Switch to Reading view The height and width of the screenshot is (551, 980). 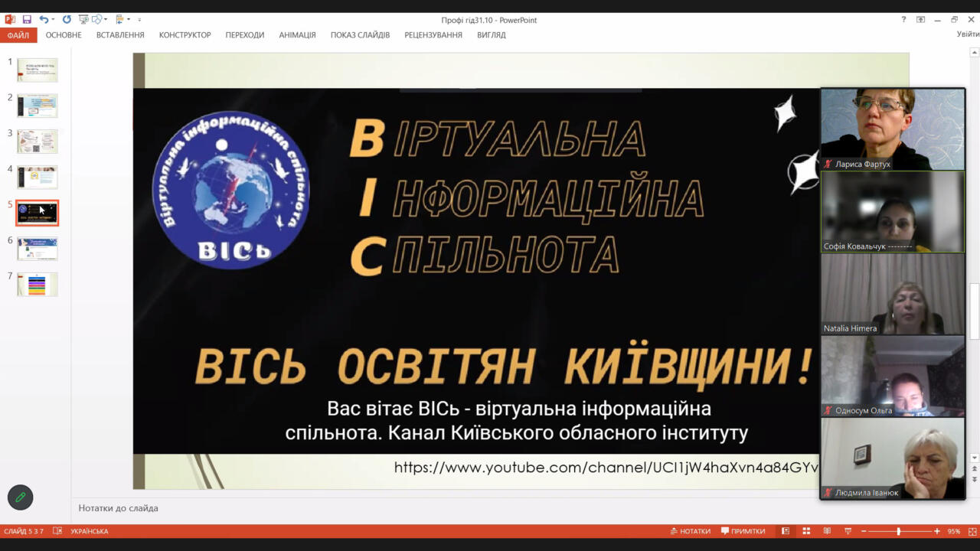click(x=827, y=531)
